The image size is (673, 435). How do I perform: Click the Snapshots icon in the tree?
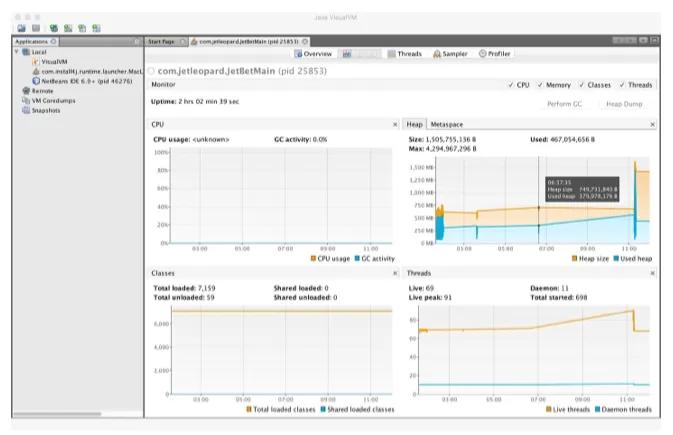26,110
